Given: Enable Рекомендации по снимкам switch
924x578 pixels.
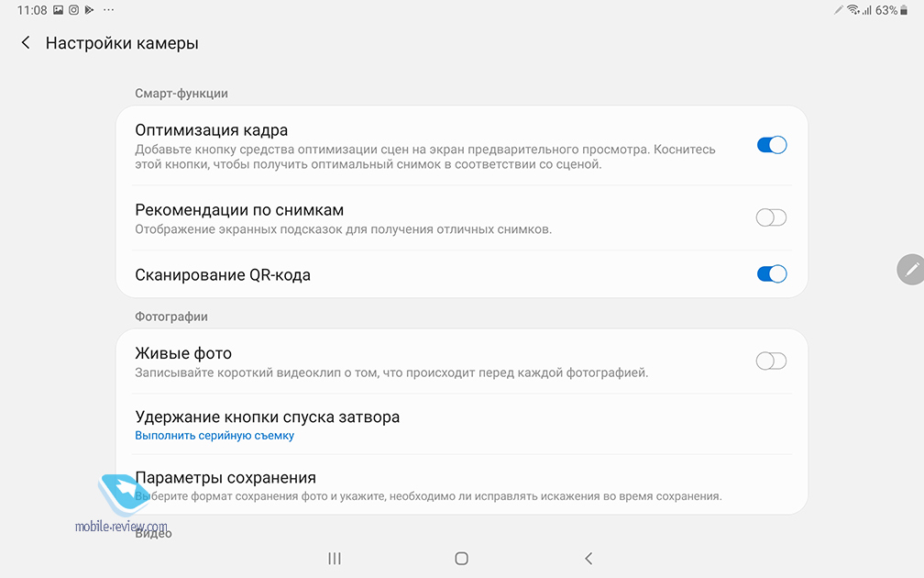Looking at the screenshot, I should tap(772, 217).
